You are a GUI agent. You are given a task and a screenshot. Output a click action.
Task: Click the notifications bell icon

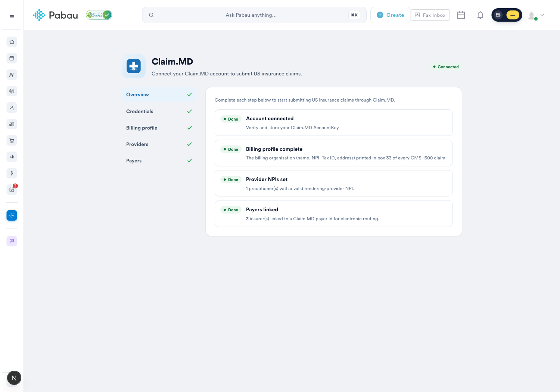(480, 15)
